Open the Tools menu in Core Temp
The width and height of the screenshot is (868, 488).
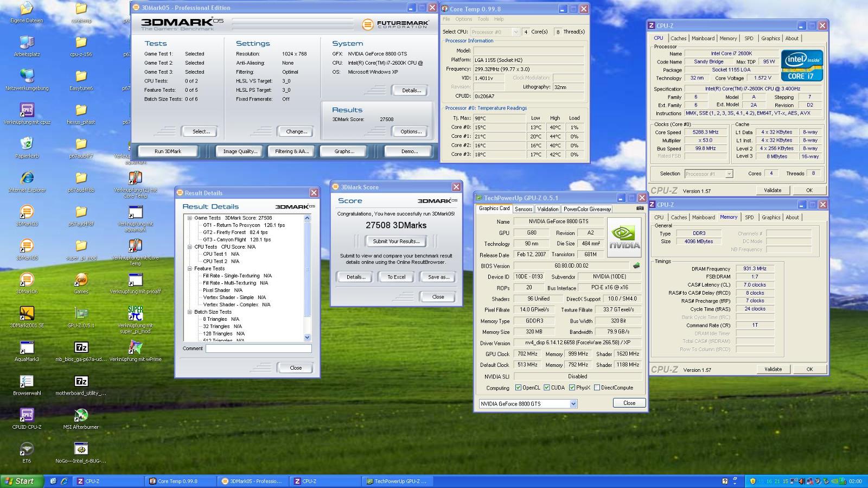pos(483,19)
